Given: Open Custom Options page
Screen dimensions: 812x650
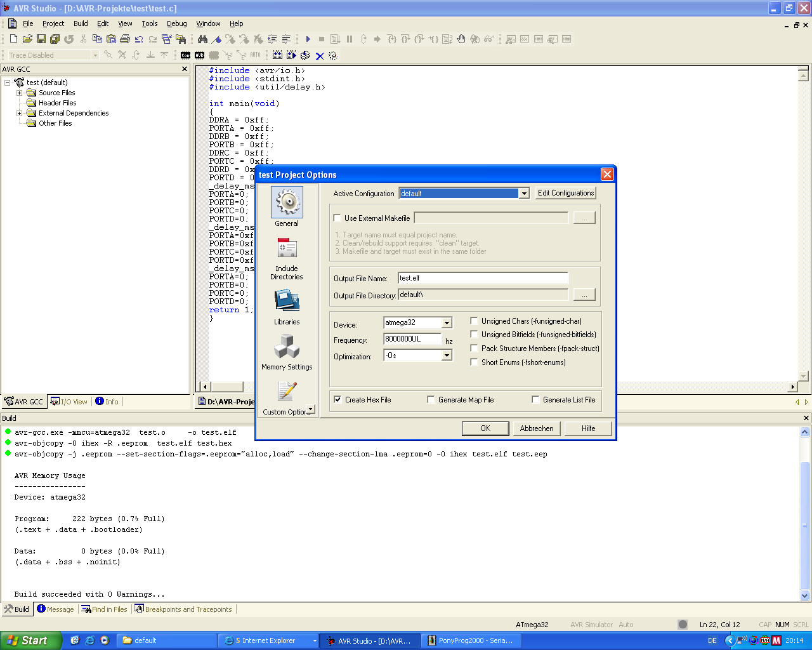Looking at the screenshot, I should [x=285, y=398].
